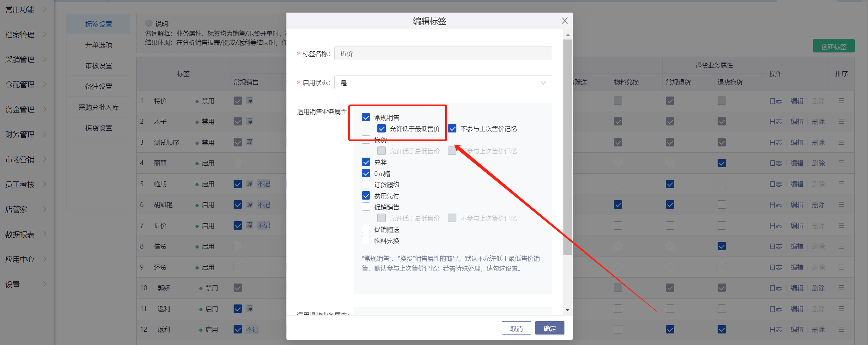Click the sort handle icon for 测试顺序 row
This screenshot has width=868, height=345.
point(841,142)
